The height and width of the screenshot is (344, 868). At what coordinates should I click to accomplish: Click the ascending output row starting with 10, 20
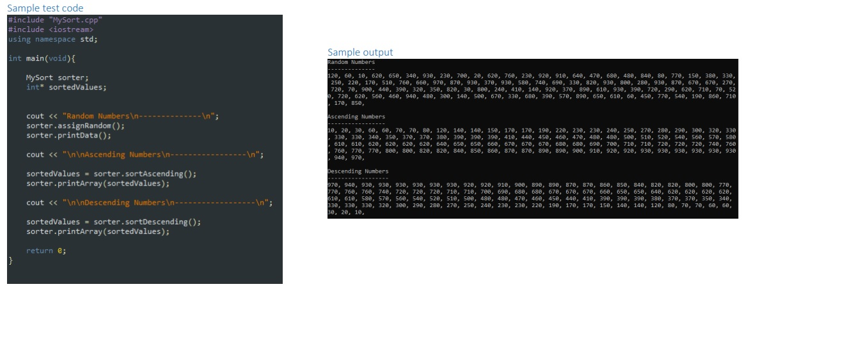532,130
